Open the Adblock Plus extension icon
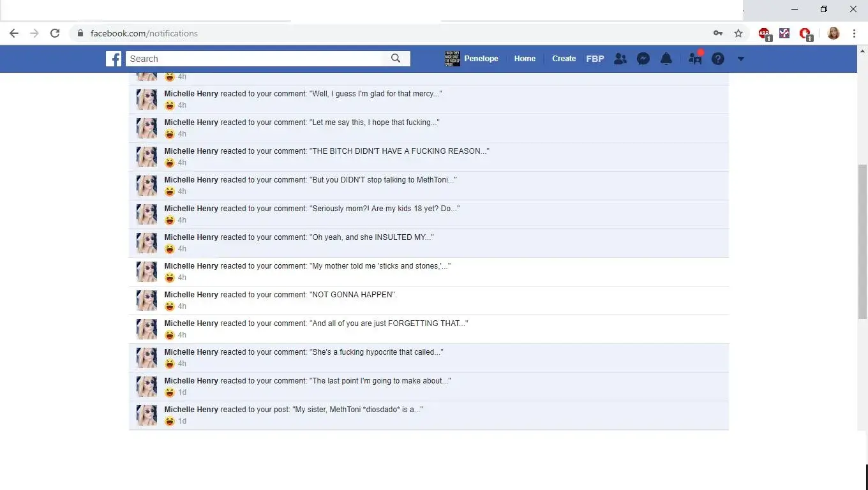The height and width of the screenshot is (490, 868). coord(764,33)
